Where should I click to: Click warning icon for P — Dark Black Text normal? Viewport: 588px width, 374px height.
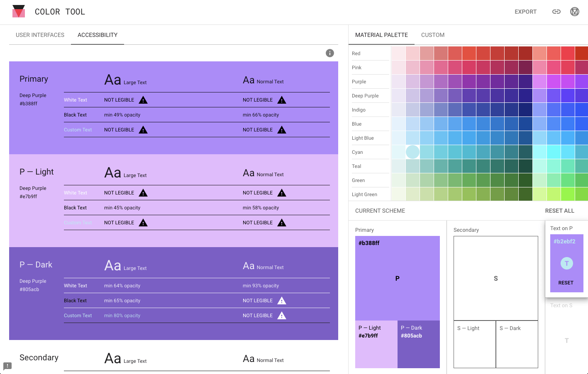[x=282, y=301]
